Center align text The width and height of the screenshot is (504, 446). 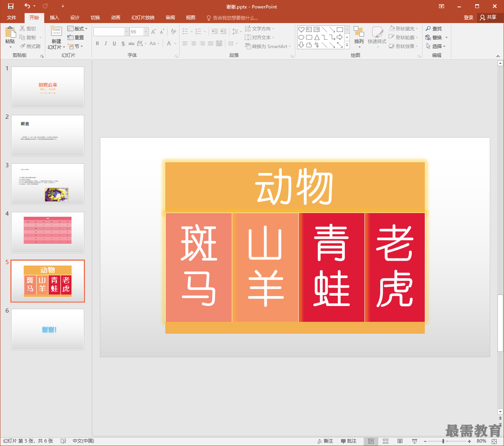[194, 43]
